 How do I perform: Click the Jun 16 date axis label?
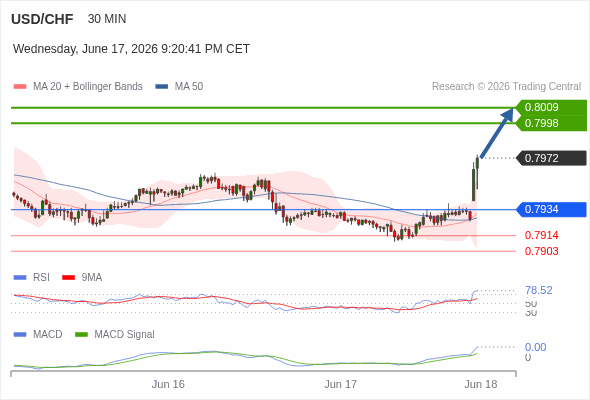tap(168, 384)
